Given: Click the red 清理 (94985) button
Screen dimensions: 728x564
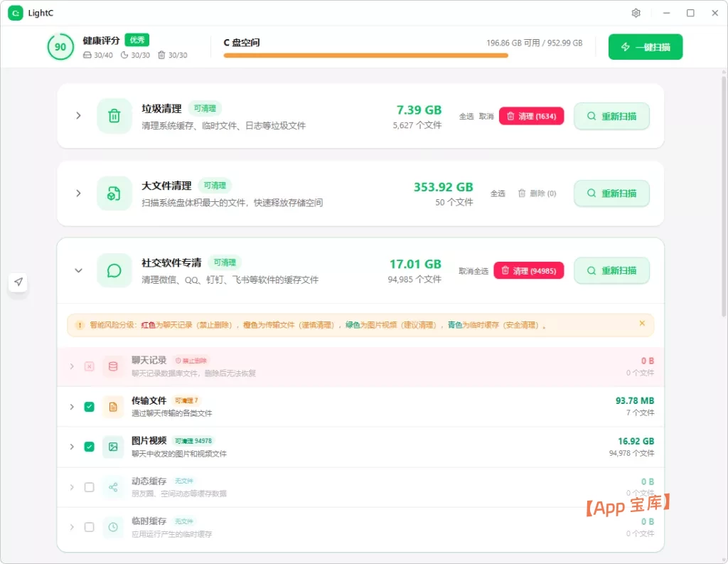Looking at the screenshot, I should [529, 271].
